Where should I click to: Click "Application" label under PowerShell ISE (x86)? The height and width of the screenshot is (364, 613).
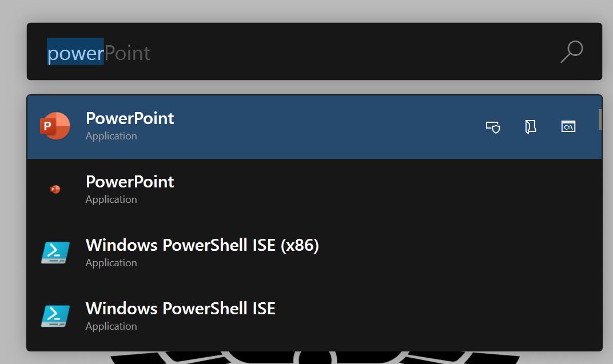[x=112, y=263]
